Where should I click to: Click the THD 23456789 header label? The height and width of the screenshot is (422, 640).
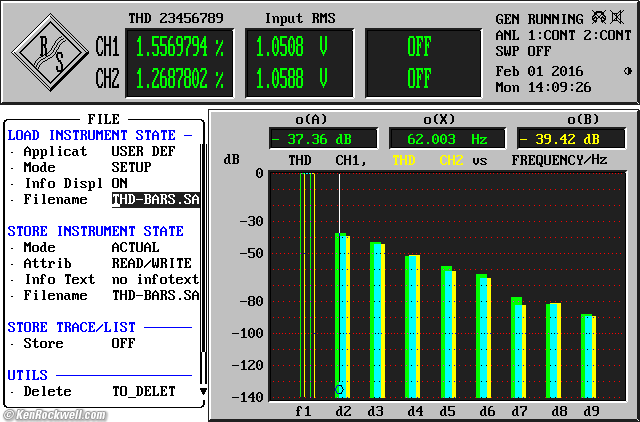click(x=176, y=18)
